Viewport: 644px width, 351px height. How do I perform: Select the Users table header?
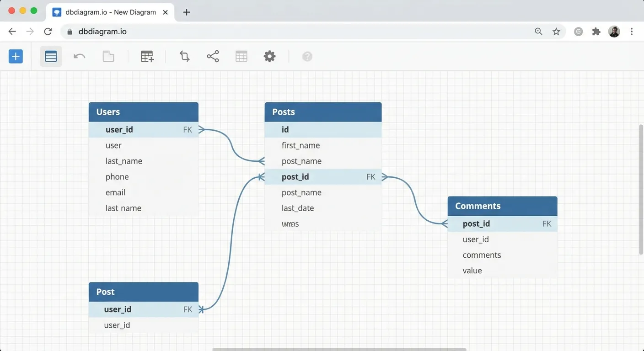click(x=143, y=112)
